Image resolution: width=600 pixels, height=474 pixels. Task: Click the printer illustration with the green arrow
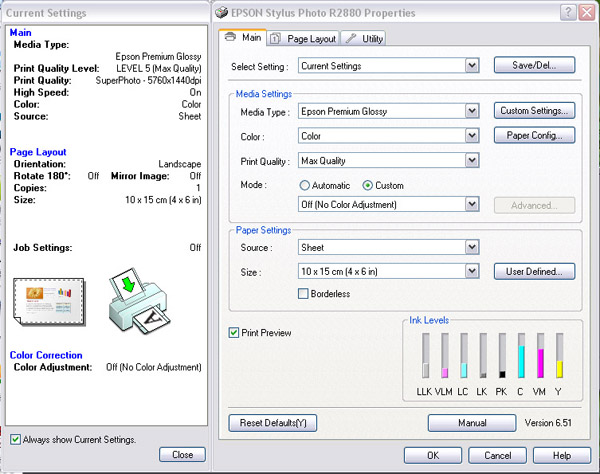click(x=139, y=300)
